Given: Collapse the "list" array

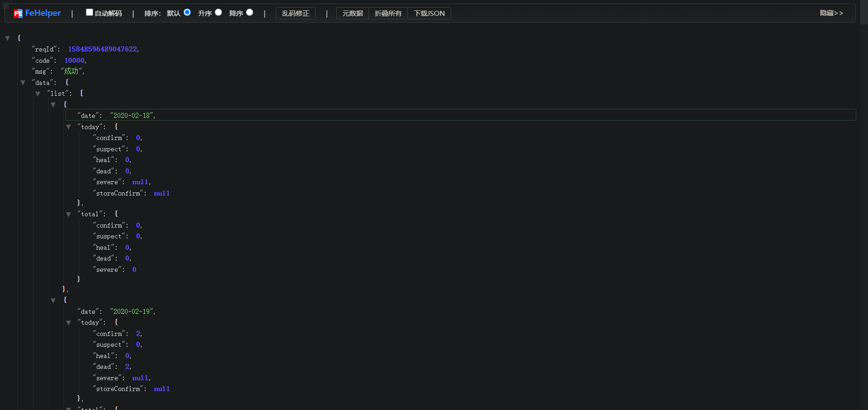Looking at the screenshot, I should (x=38, y=94).
